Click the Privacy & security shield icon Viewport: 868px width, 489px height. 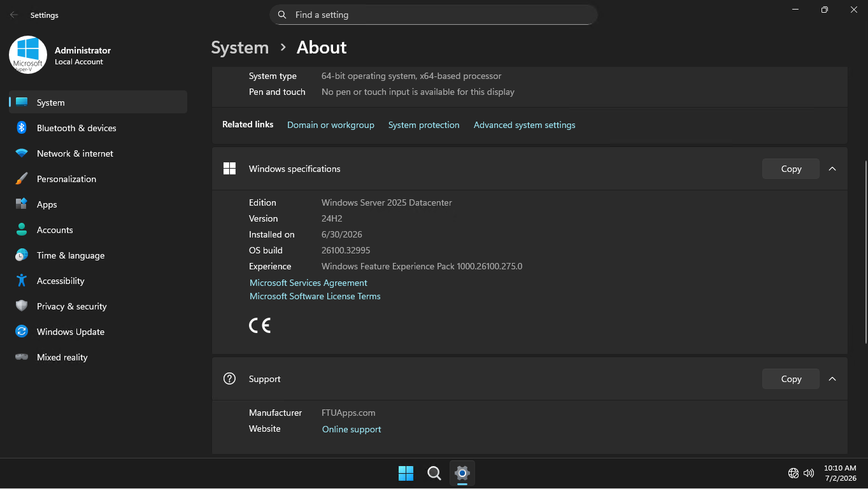[x=22, y=306]
